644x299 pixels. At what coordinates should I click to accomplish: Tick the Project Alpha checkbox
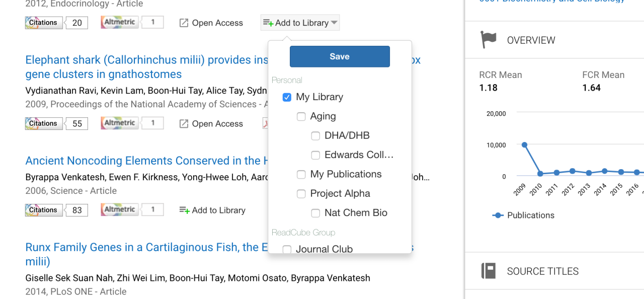click(301, 194)
